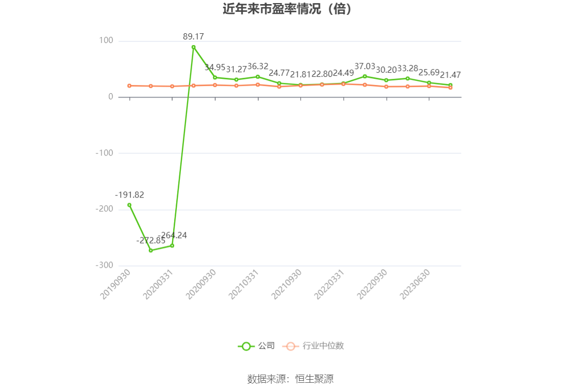The width and height of the screenshot is (581, 392).
Task: Click the first orange industry median point
Action: pyautogui.click(x=129, y=86)
